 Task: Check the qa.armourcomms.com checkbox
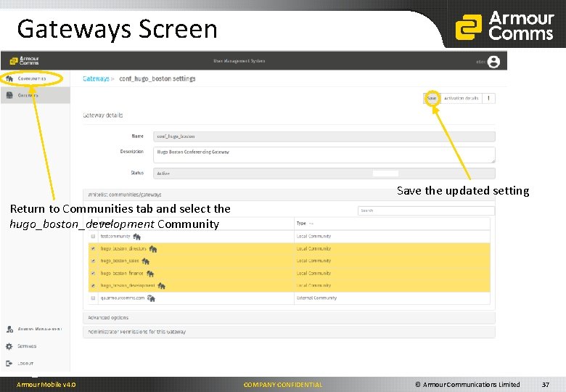pyautogui.click(x=93, y=298)
